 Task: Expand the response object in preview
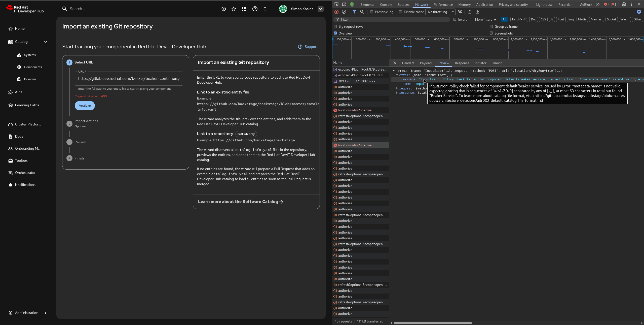coord(397,93)
